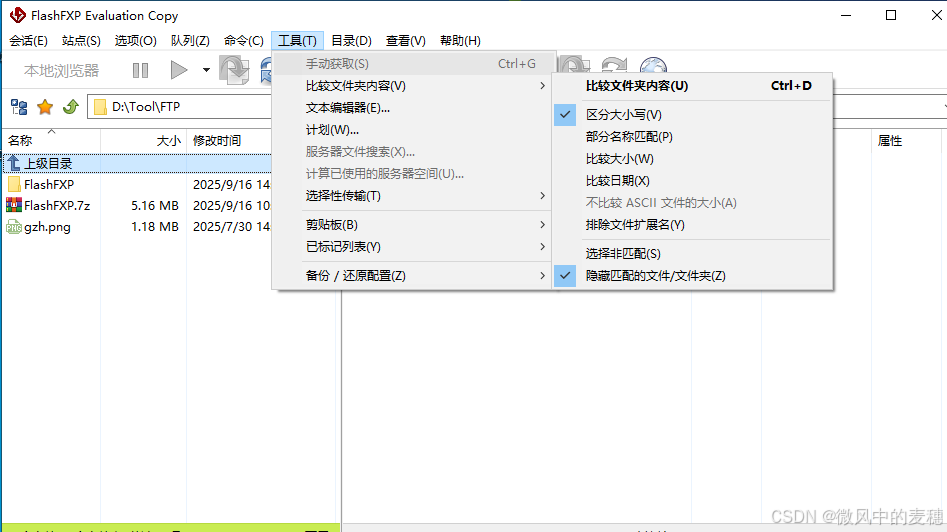Open the 查看(V) menu
Screen dimensions: 947x532
point(405,40)
